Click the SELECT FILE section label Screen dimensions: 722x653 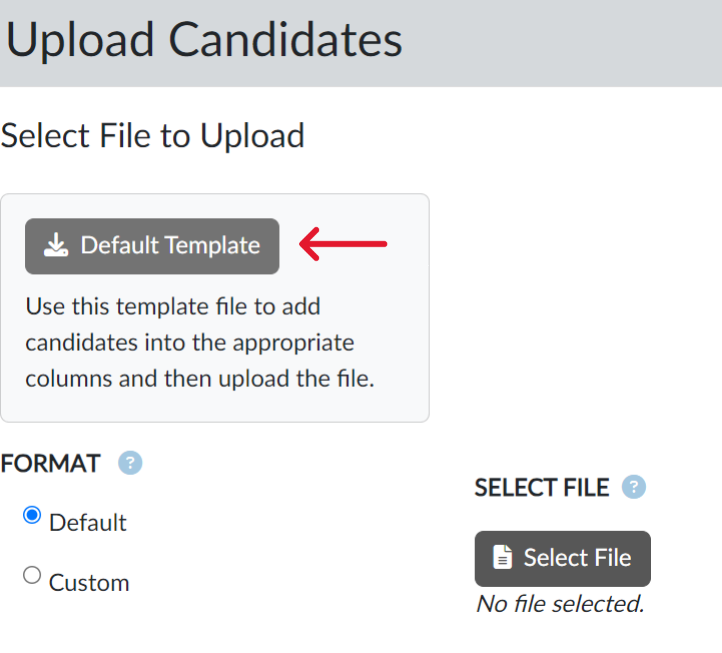click(541, 488)
